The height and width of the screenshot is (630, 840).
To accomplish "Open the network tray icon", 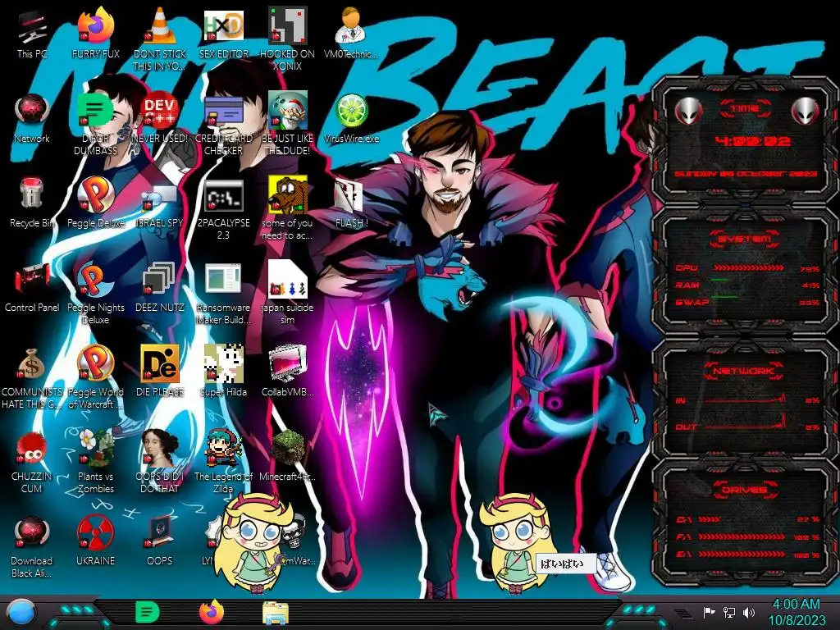I will tap(729, 612).
